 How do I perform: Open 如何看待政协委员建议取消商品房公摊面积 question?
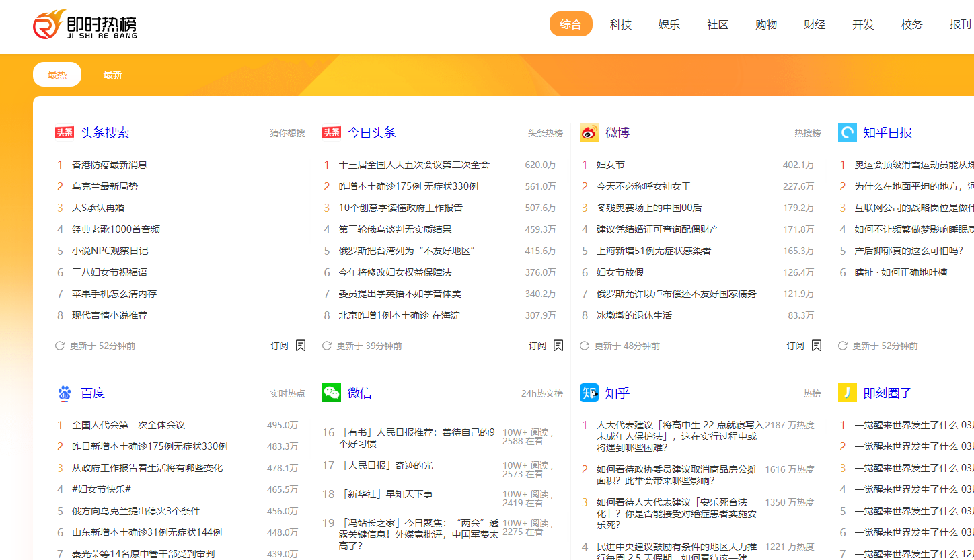coord(677,475)
